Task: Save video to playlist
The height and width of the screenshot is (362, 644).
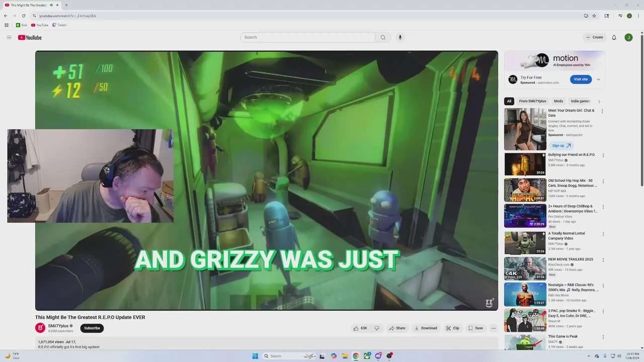Action: click(x=475, y=328)
